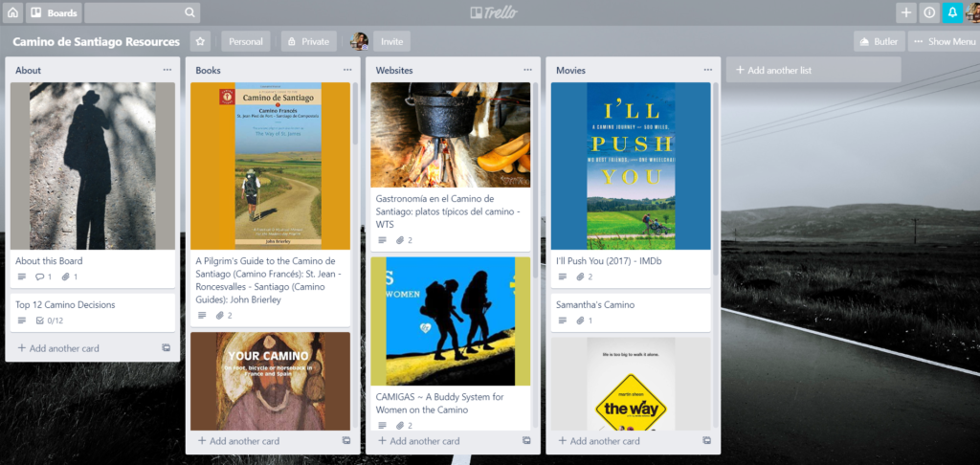Click description icon on Pilgrim's Guide card
980x465 pixels.
click(x=202, y=316)
